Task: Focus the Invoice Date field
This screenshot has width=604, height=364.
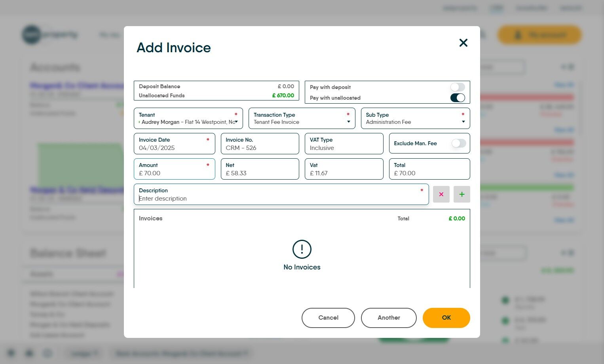Action: tap(175, 144)
